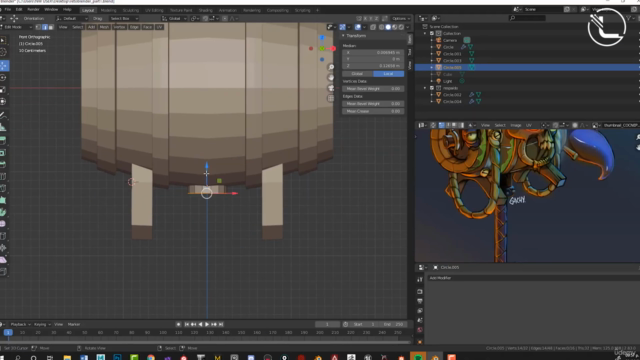Select the Cursor tool in the left toolbar
The width and height of the screenshot is (640, 360).
point(3,52)
